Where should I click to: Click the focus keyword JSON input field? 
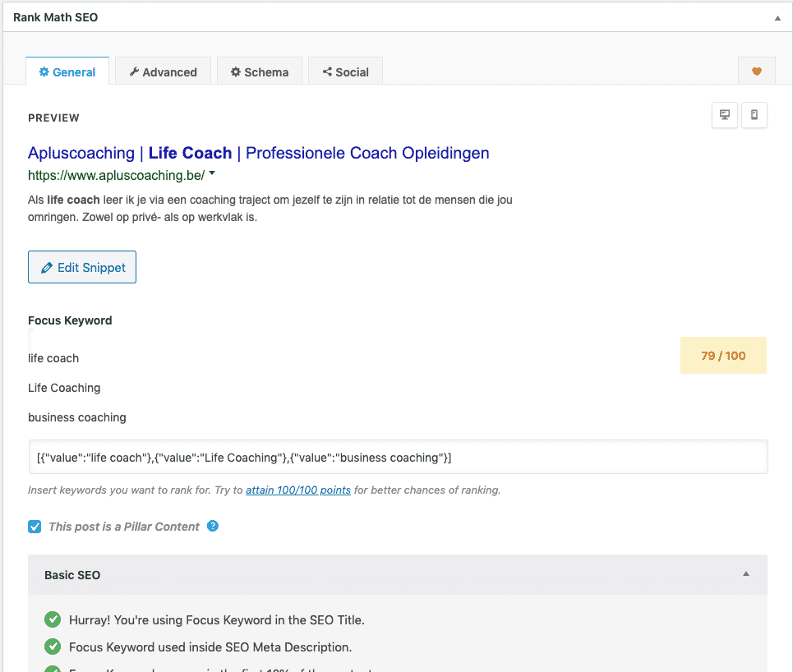pos(399,457)
